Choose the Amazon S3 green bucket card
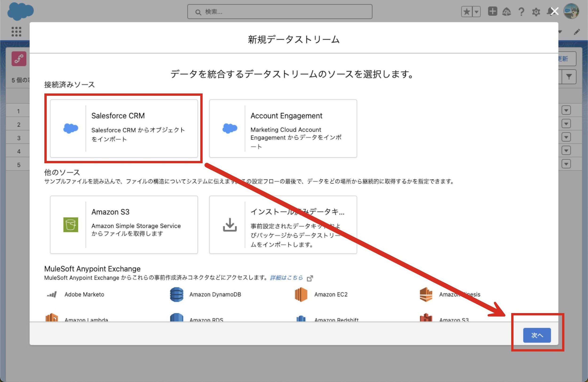Viewport: 588px width, 382px height. click(x=124, y=224)
